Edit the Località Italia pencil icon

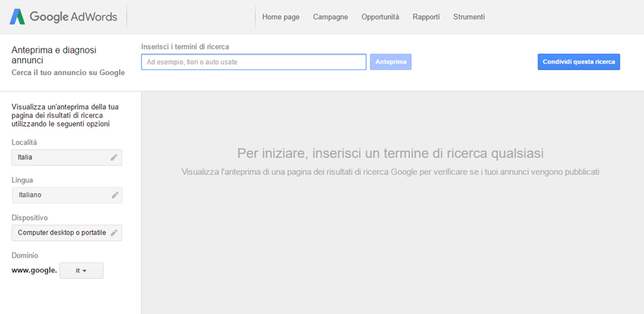click(114, 157)
